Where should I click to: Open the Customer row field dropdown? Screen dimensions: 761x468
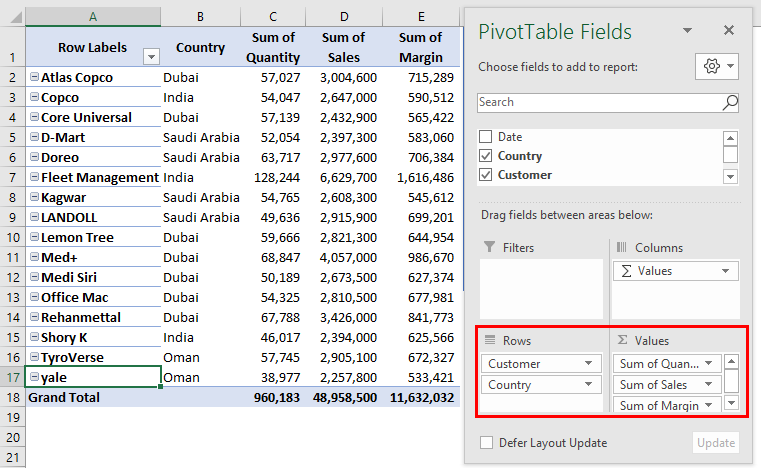pyautogui.click(x=593, y=364)
